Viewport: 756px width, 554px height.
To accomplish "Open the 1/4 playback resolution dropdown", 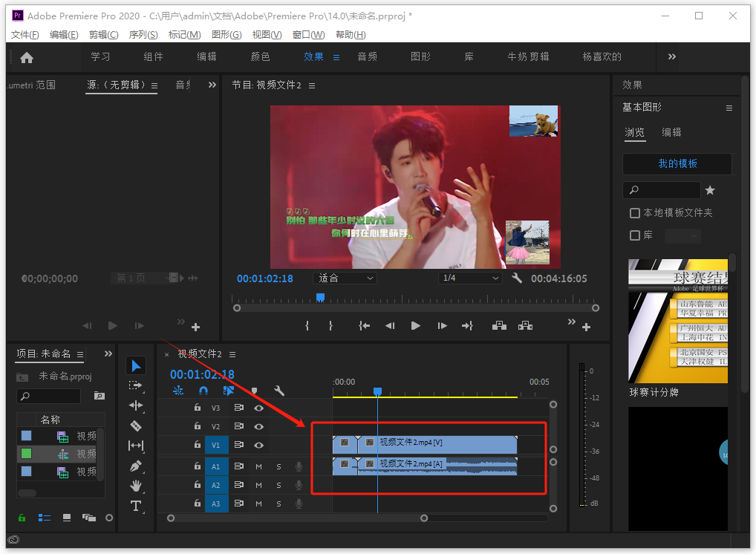I will pos(470,278).
